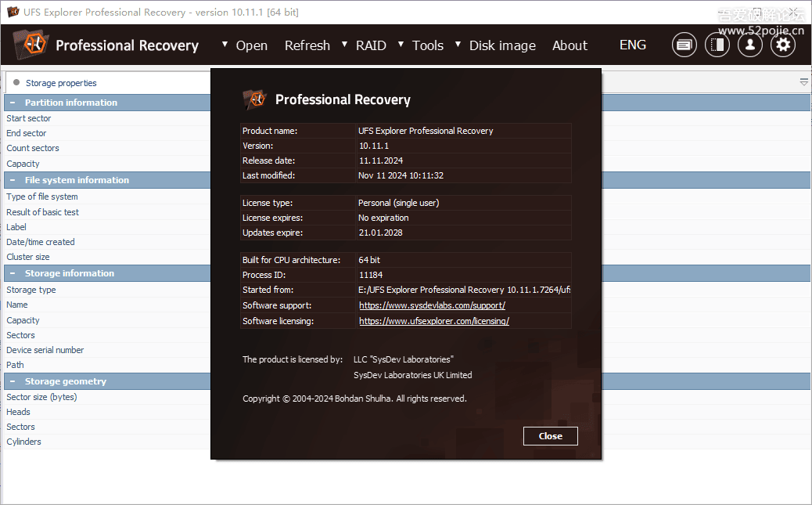
Task: Open the user license round toolbar icon
Action: coord(750,45)
